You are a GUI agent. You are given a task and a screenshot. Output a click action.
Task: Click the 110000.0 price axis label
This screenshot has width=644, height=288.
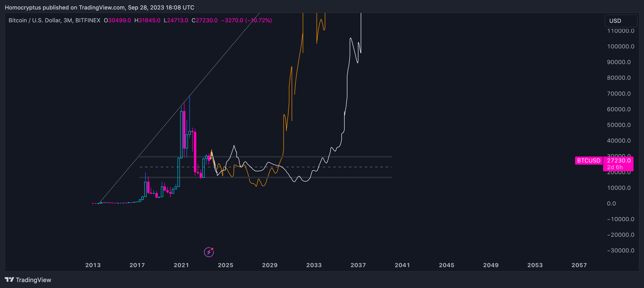tap(620, 31)
